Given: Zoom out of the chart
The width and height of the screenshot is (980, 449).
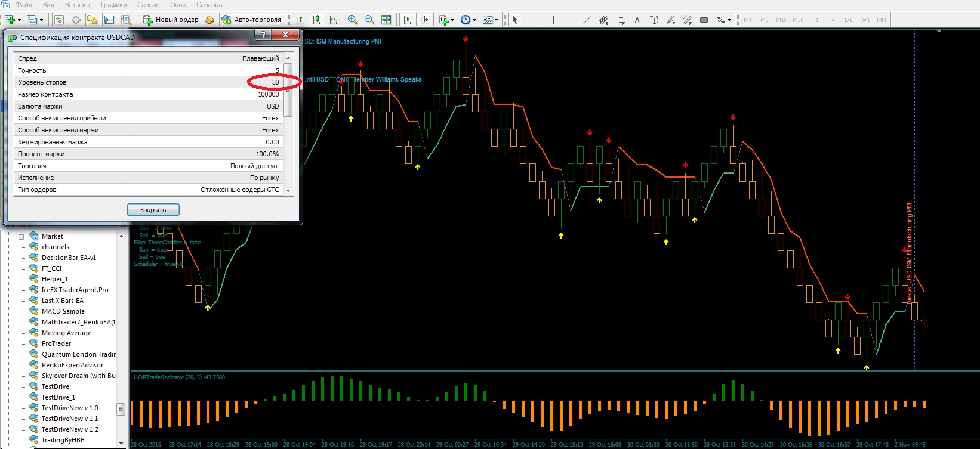Looking at the screenshot, I should coord(369,20).
